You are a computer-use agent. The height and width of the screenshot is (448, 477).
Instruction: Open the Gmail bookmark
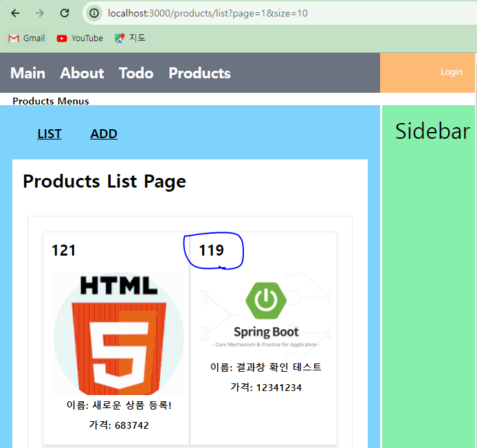pyautogui.click(x=27, y=38)
